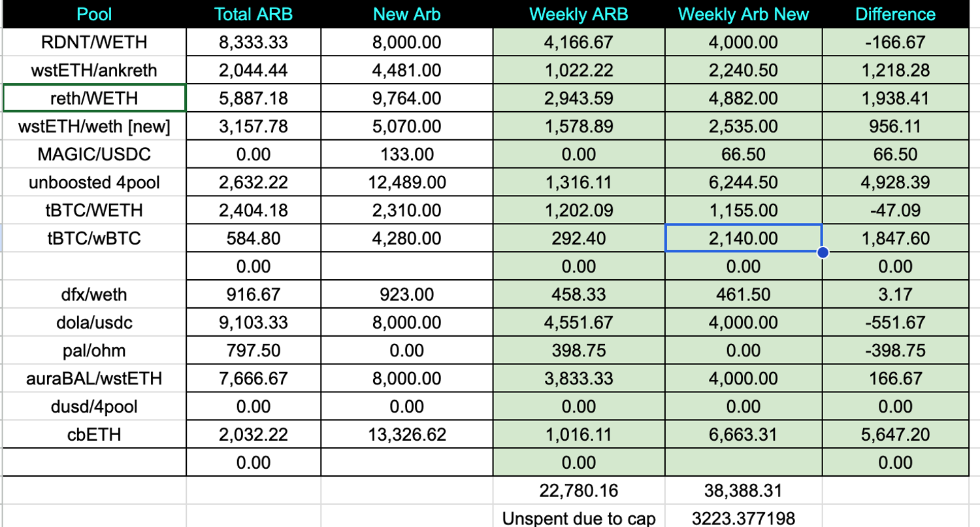
Task: Click the Weekly Arb New total 38,388.31
Action: coord(743,491)
